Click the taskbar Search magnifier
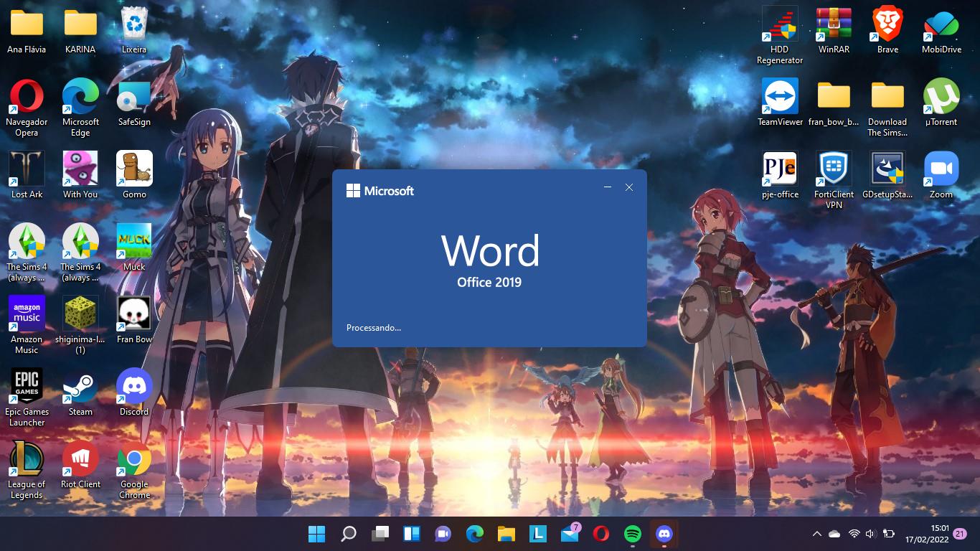This screenshot has height=551, width=980. [348, 534]
